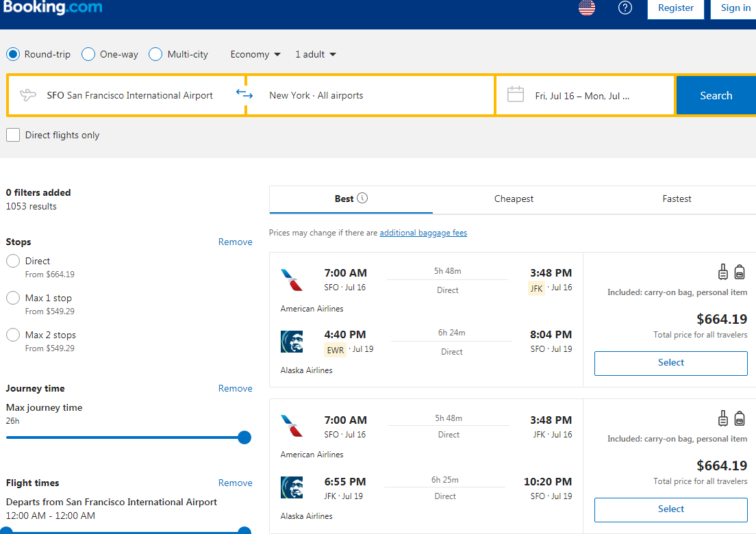Click the carry-on bag icon
Viewport: 756px width, 534px height.
tap(723, 271)
